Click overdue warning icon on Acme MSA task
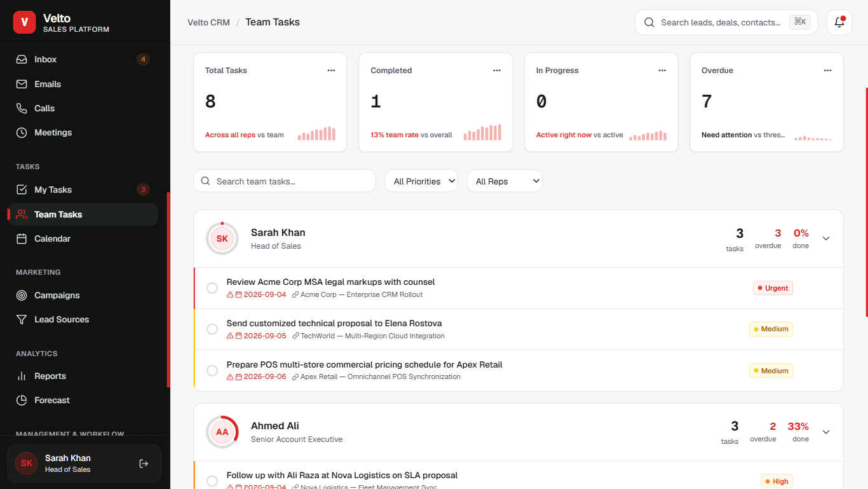 point(230,295)
